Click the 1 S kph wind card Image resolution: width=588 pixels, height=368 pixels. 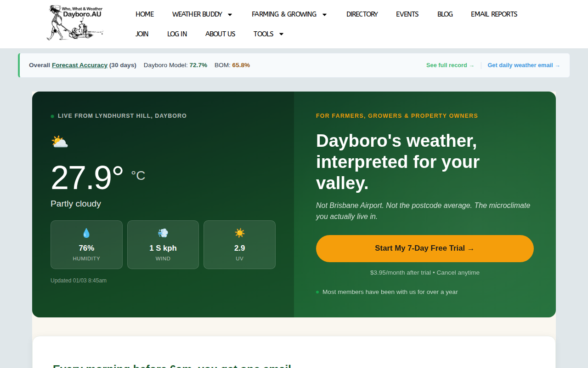[x=163, y=245]
